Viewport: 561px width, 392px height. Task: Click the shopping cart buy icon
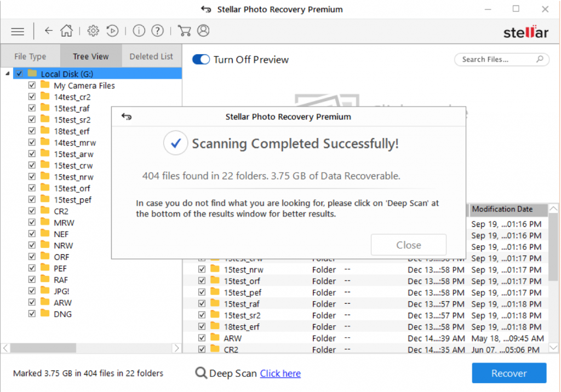click(x=184, y=31)
